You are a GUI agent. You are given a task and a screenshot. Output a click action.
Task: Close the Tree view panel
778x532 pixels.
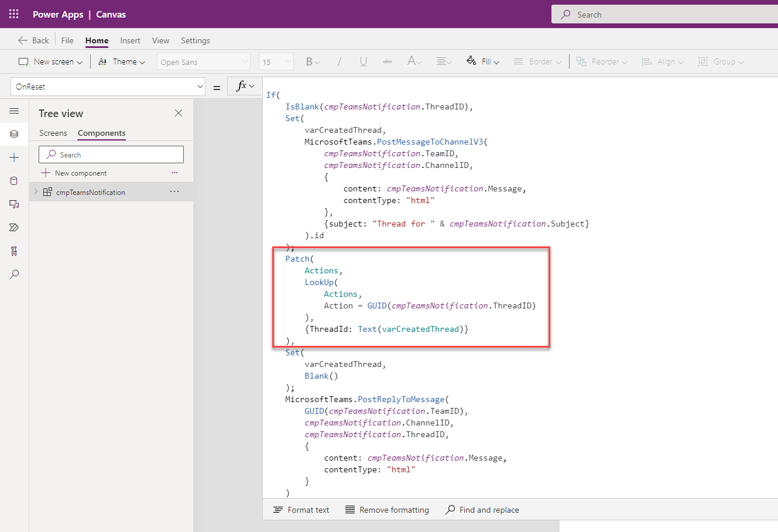tap(179, 113)
